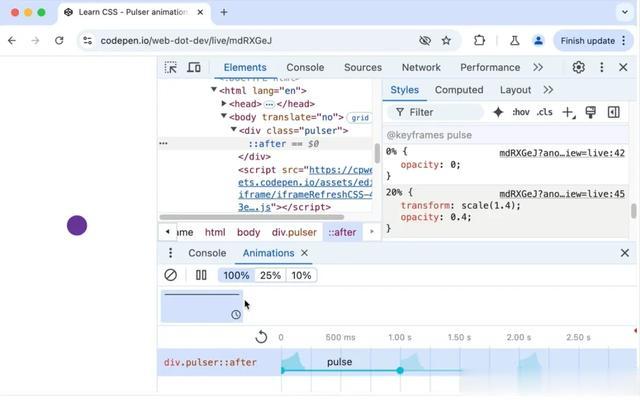
Task: Bookmark this page star icon
Action: click(446, 40)
